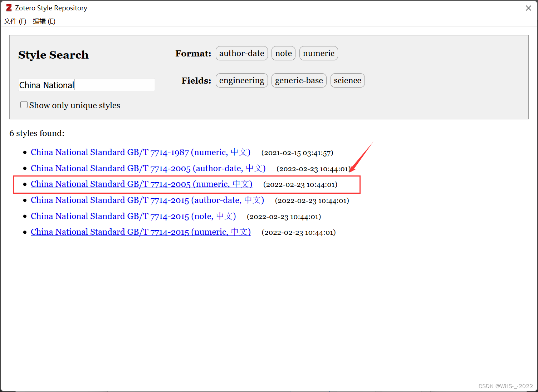The width and height of the screenshot is (538, 392).
Task: Click the Style Search heading
Action: [53, 55]
